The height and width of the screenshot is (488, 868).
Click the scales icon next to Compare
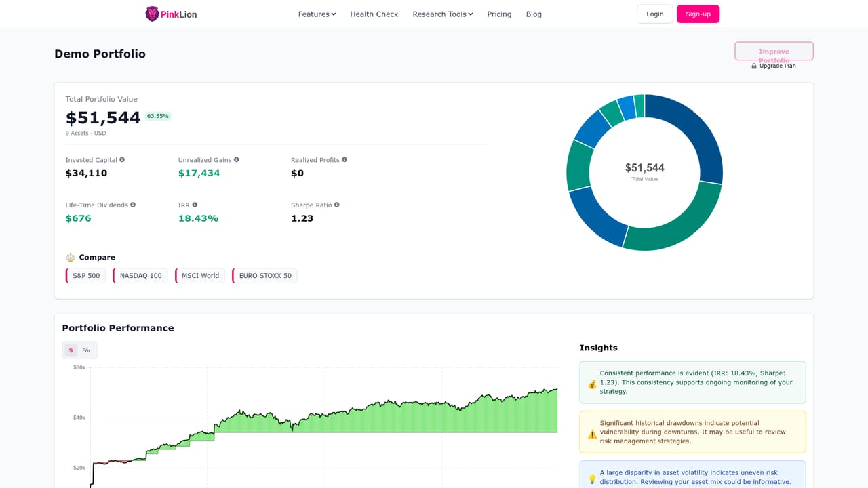[x=71, y=258]
